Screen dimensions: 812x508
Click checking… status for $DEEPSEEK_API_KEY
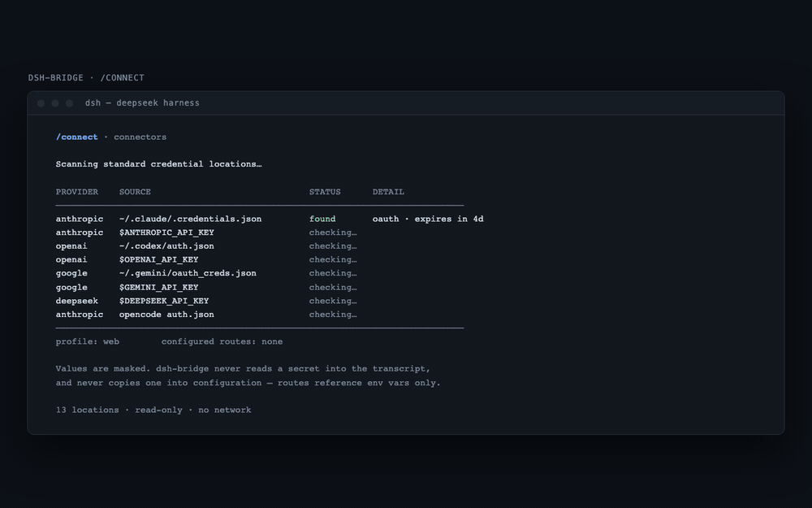tap(332, 301)
